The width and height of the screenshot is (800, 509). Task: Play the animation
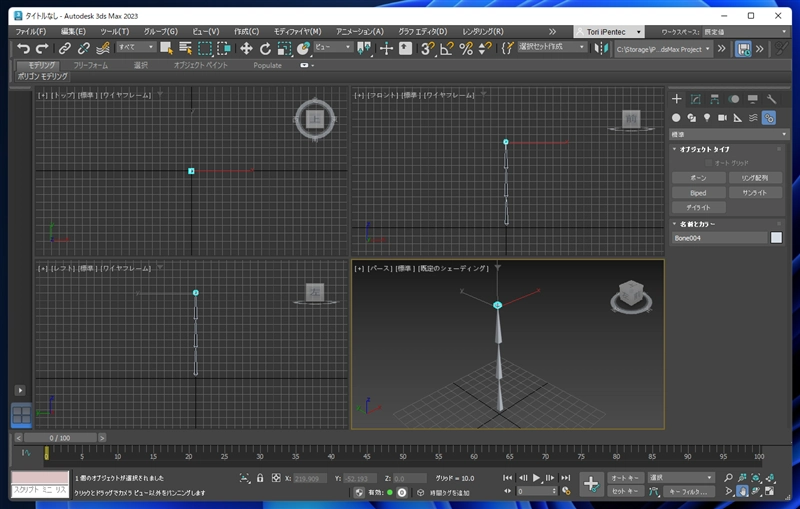tap(536, 478)
